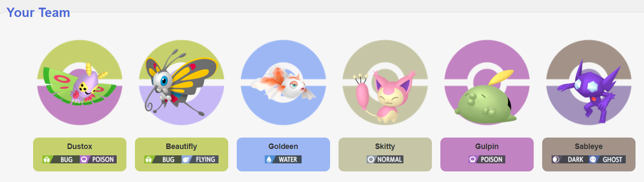Click Gulpin's POISON type badge
The width and height of the screenshot is (644, 182).
coord(487,160)
